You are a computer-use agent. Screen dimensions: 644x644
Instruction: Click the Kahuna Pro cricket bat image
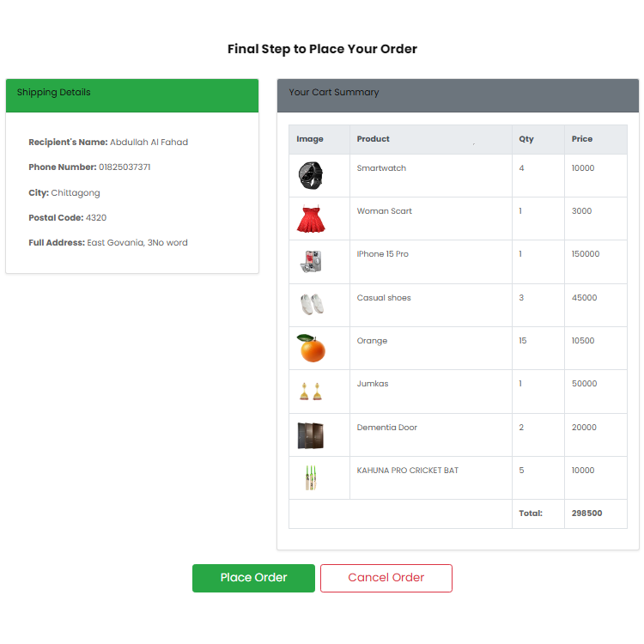coord(311,477)
